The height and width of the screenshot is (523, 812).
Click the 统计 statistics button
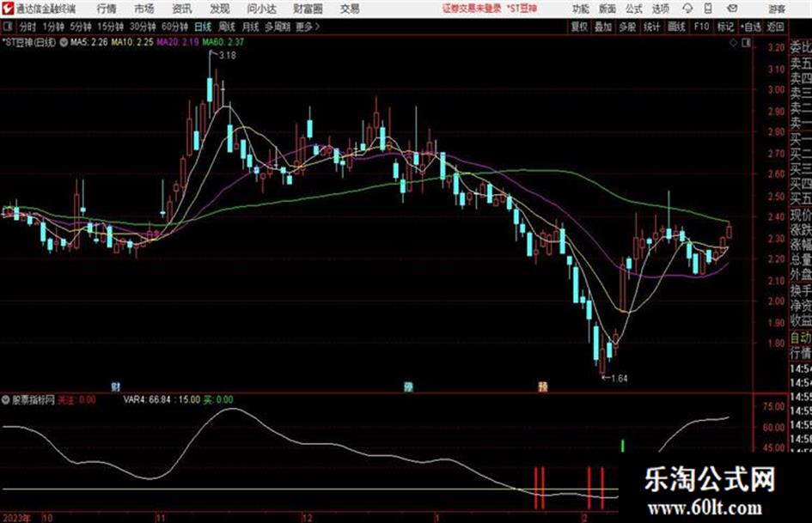tap(652, 27)
